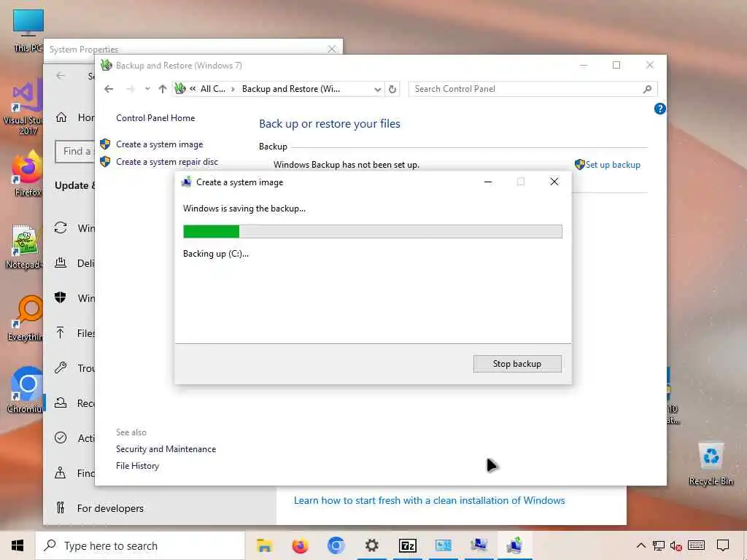Open File Explorer from taskbar
This screenshot has width=747, height=560.
pos(264,545)
